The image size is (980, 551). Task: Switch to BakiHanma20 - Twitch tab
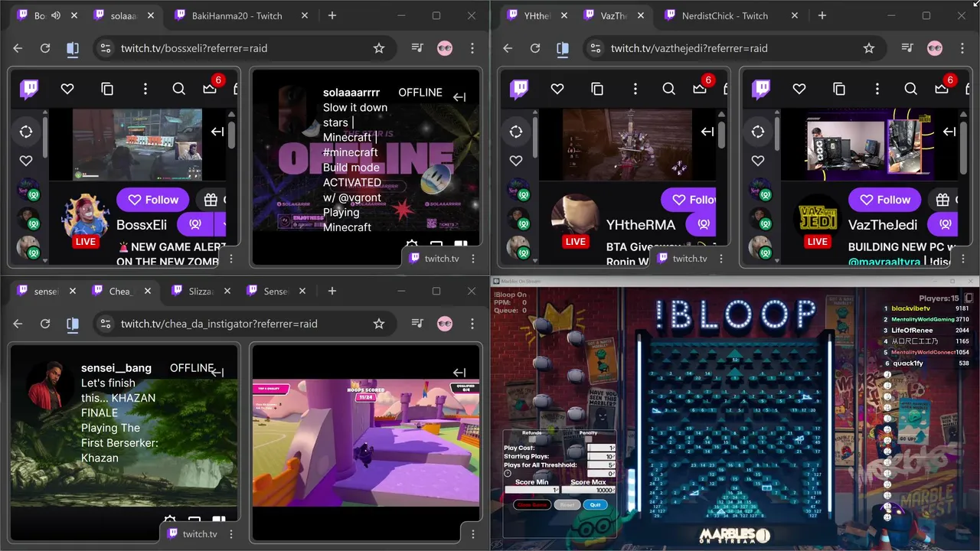(x=237, y=15)
